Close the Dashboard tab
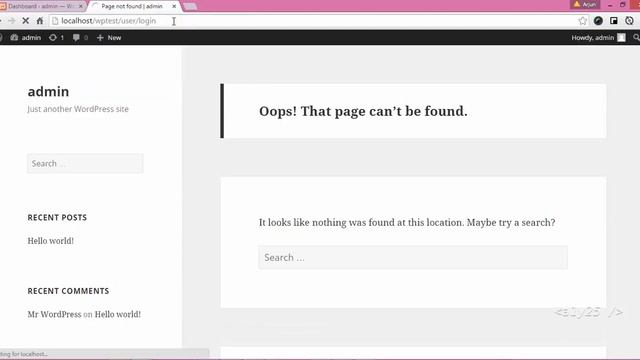 [x=81, y=6]
